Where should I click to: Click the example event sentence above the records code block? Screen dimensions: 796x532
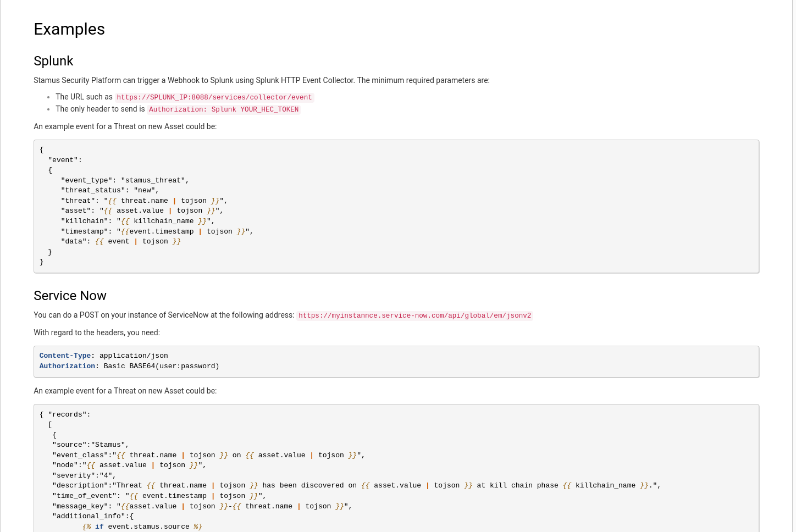tap(125, 391)
